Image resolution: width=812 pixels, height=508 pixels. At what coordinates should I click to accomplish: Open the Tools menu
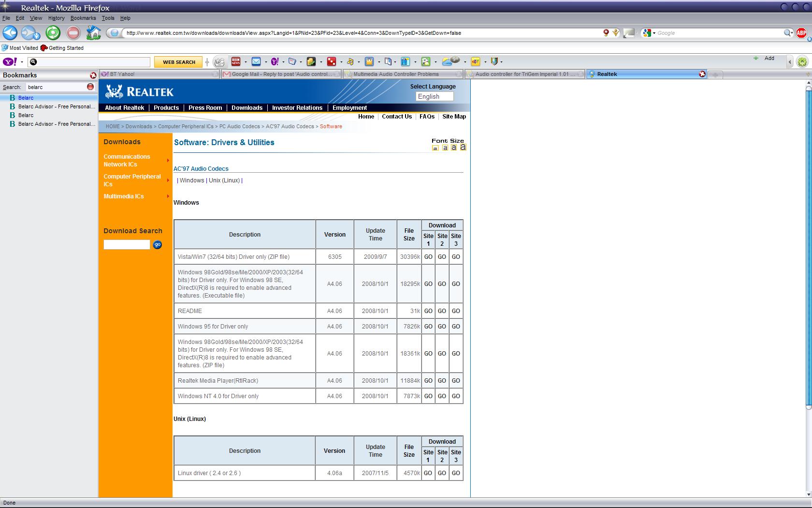coord(108,18)
